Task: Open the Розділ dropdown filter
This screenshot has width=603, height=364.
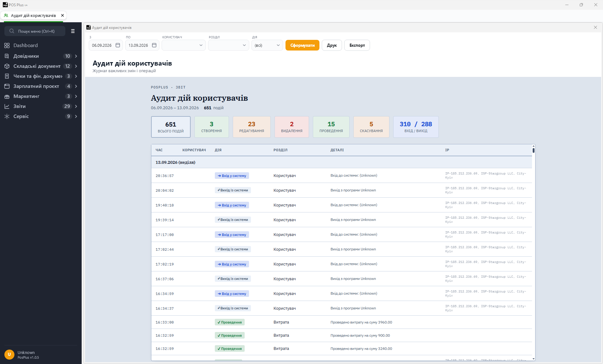Action: [229, 45]
